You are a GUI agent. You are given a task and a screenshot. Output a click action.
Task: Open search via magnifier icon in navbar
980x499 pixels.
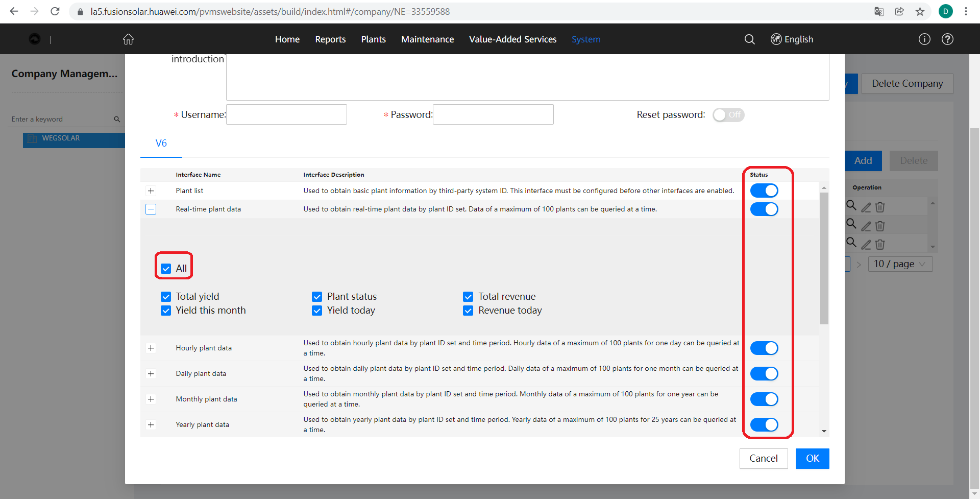click(x=749, y=39)
